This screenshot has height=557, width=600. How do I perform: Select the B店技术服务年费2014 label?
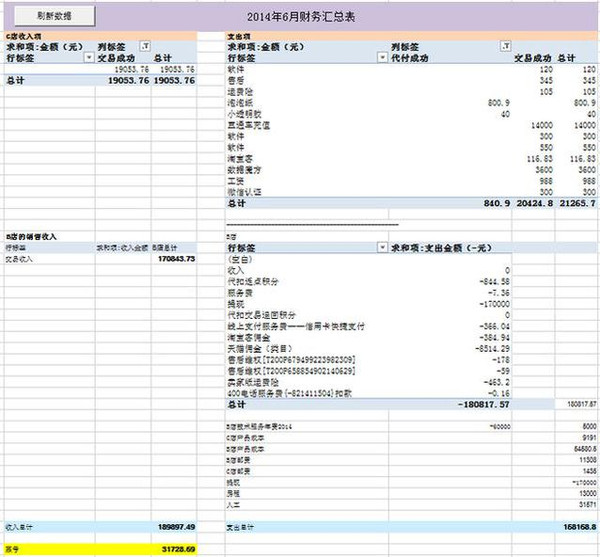(259, 427)
